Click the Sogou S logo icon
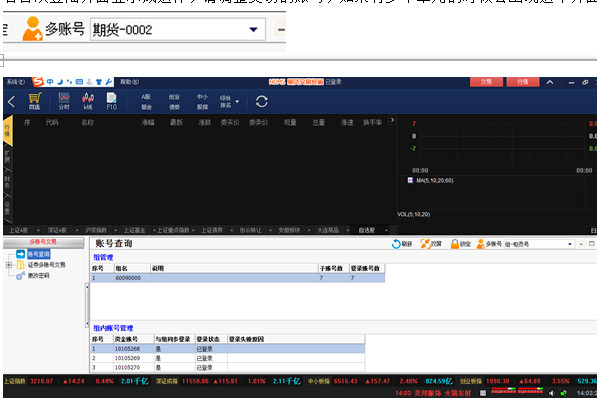 [x=38, y=82]
